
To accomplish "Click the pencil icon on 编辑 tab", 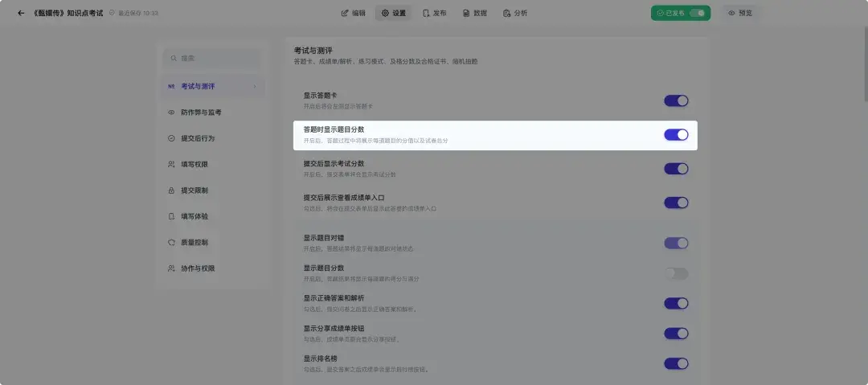I will pyautogui.click(x=345, y=14).
